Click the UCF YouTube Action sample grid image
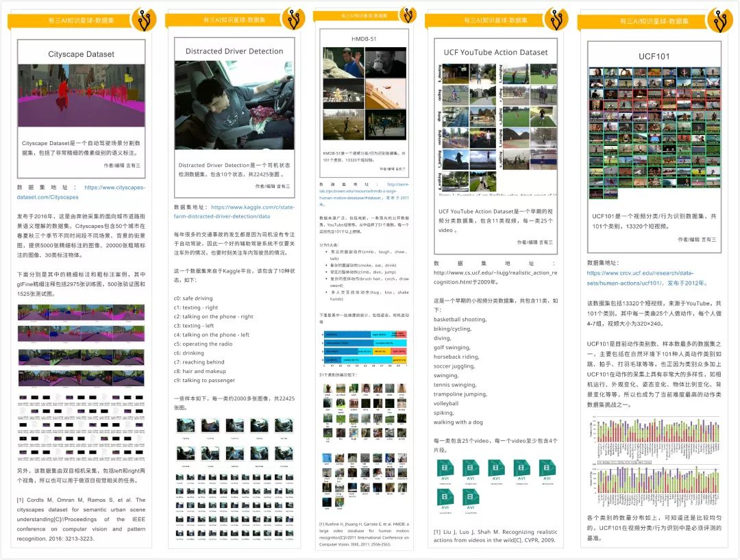Image resolution: width=740 pixels, height=560 pixels. [497, 129]
